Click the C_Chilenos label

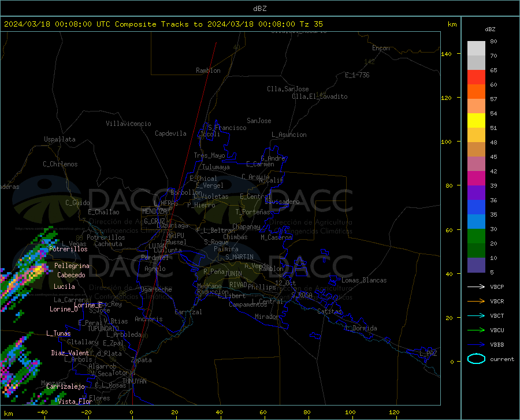60,164
